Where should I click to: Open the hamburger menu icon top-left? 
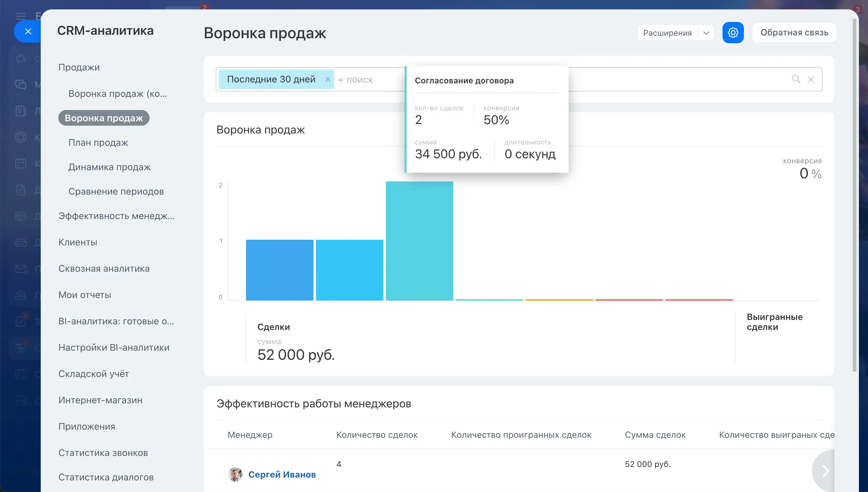click(21, 16)
